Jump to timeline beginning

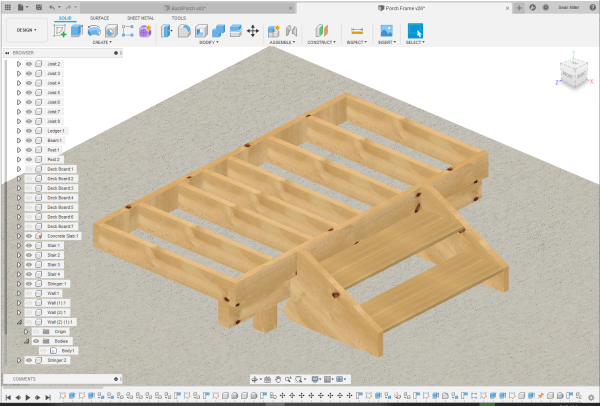(x=8, y=398)
